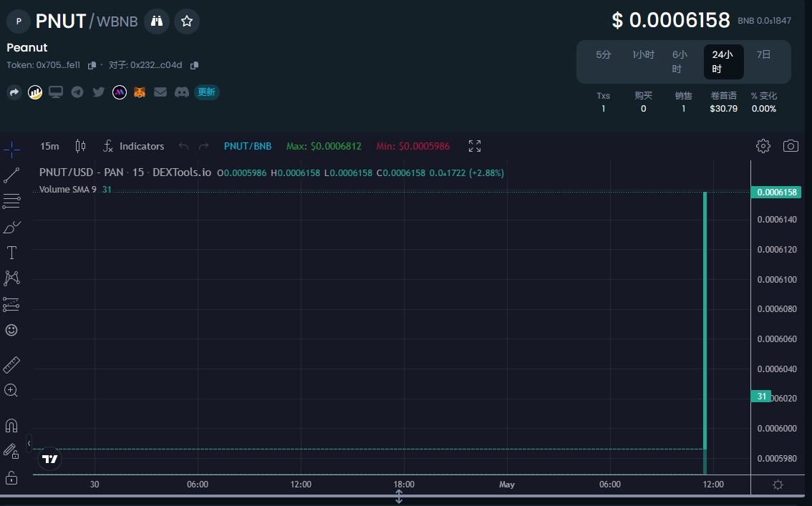Add PNUT to favorites with star icon

187,21
